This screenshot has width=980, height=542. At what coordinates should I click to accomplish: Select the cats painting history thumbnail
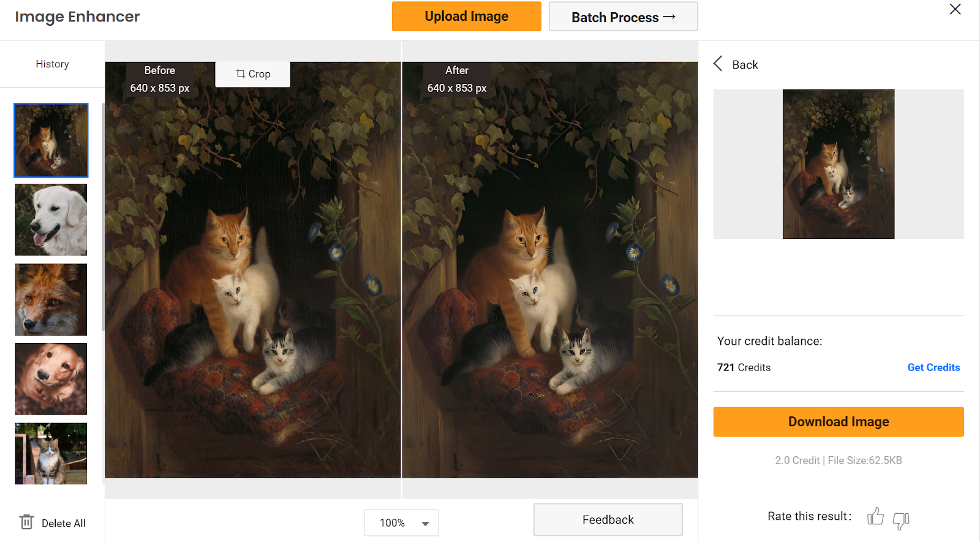(x=51, y=140)
